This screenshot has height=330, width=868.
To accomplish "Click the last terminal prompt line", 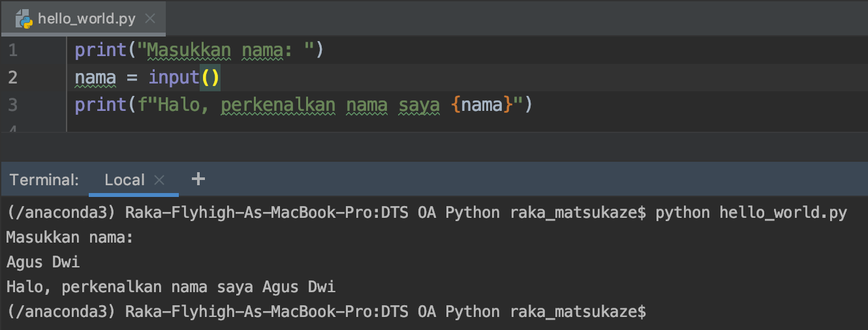I will pos(326,312).
